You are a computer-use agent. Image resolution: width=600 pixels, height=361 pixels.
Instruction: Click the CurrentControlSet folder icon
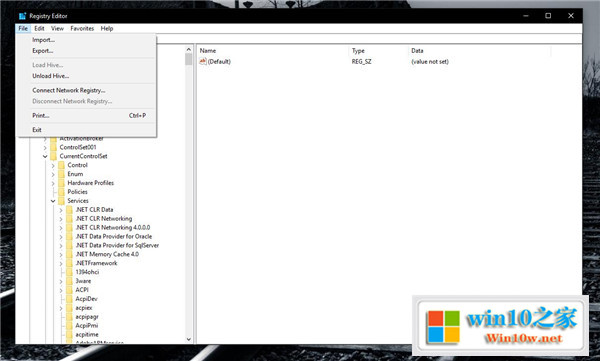[54, 156]
